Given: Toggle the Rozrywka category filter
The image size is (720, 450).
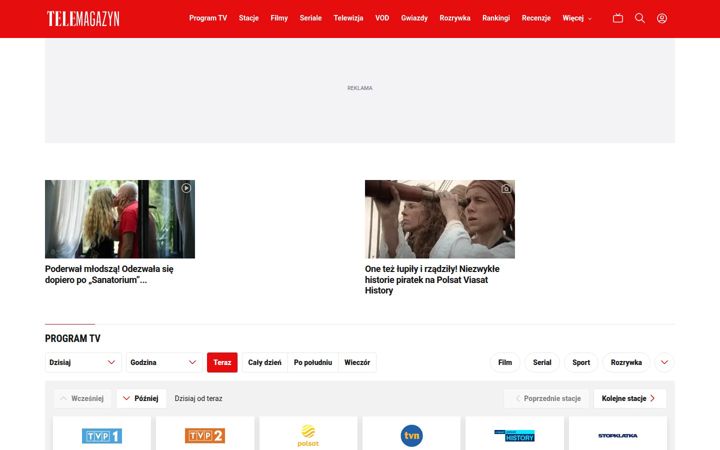Looking at the screenshot, I should click(x=626, y=362).
